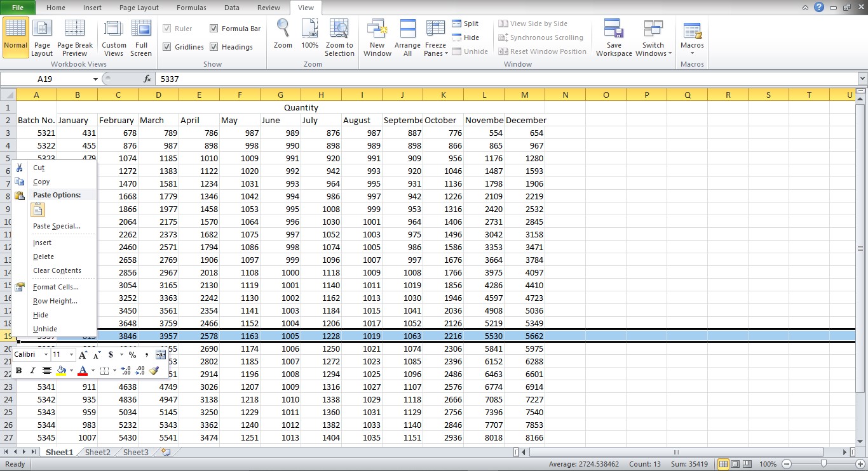
Task: Click the Full Screen button
Action: click(x=141, y=37)
